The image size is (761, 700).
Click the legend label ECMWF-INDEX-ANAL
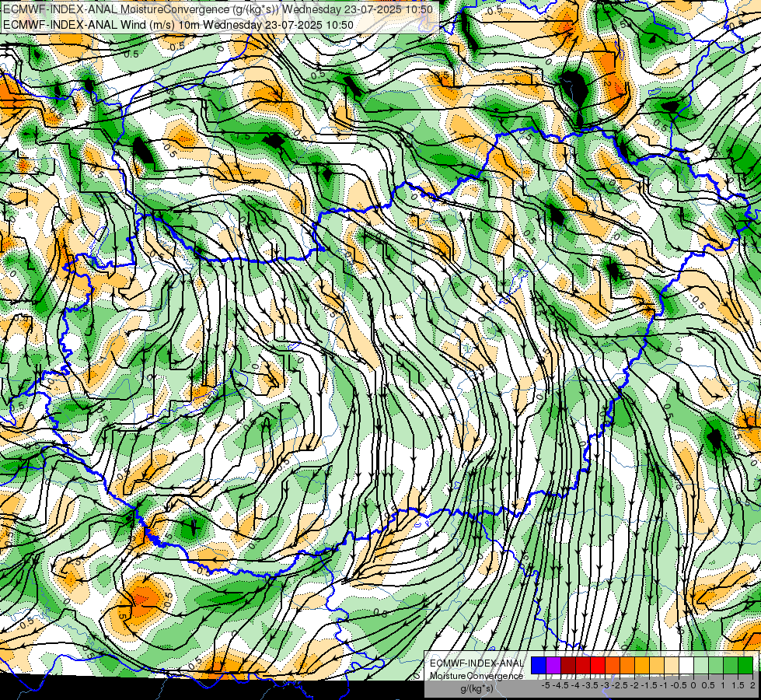[477, 663]
